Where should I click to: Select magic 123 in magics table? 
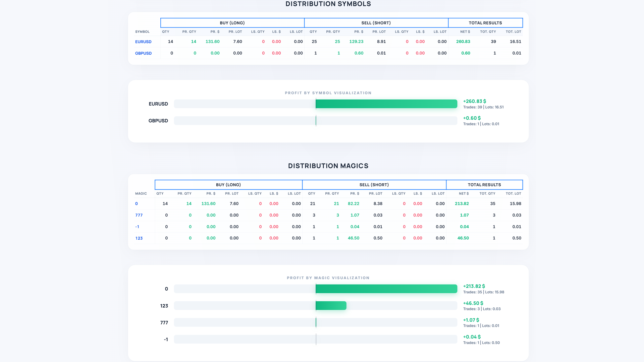coord(139,238)
